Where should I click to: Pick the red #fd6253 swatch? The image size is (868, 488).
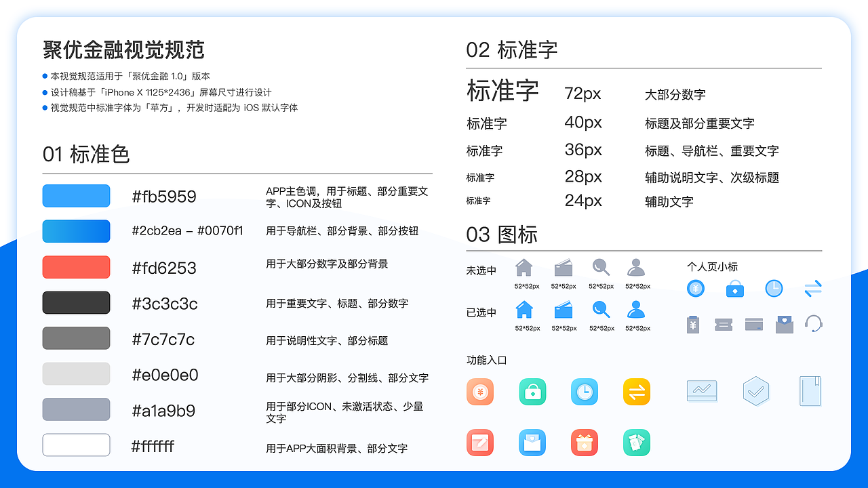point(76,267)
